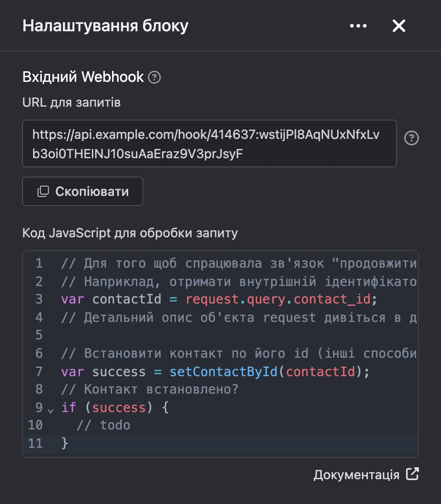Click the closing brace on line 11
441x504 pixels.
tap(65, 443)
